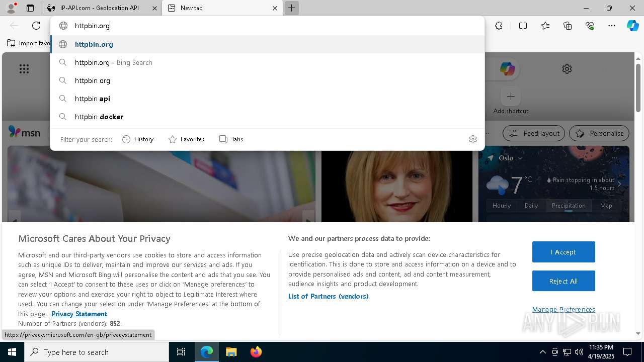Viewport: 644px width, 362px height.
Task: Open a new tab with plus button
Action: click(291, 8)
